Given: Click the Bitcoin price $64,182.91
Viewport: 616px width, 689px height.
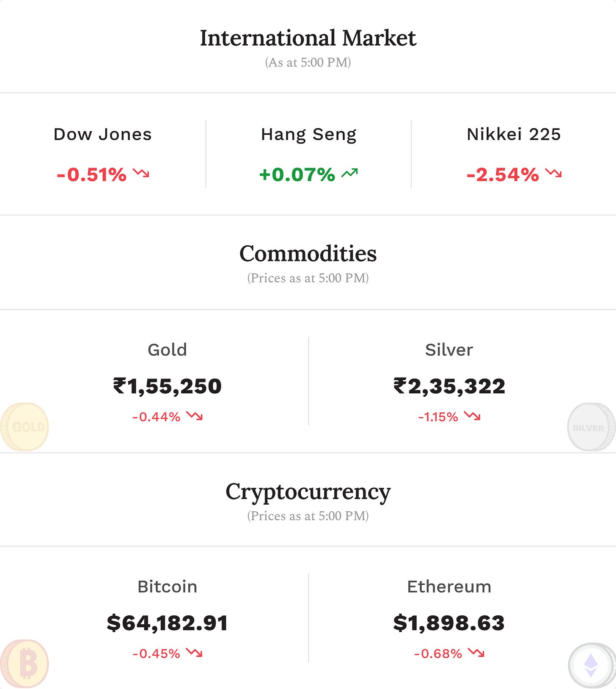Looking at the screenshot, I should pos(167,623).
